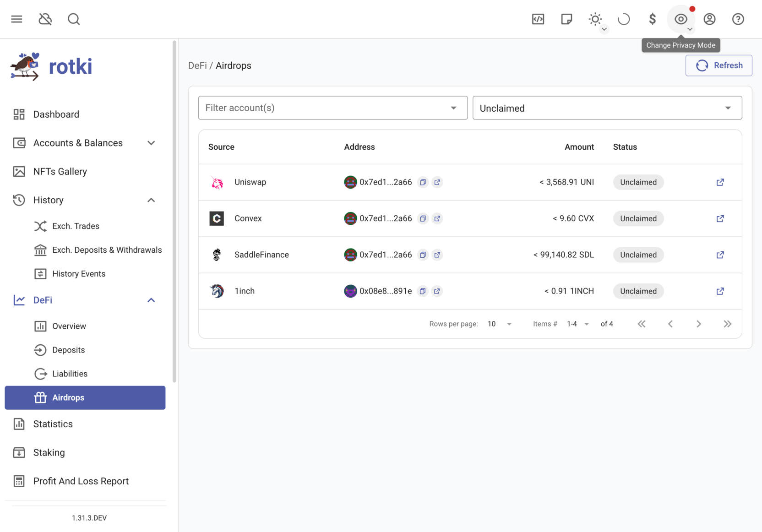Copy the Convex row address
The image size is (762, 532).
coord(423,218)
